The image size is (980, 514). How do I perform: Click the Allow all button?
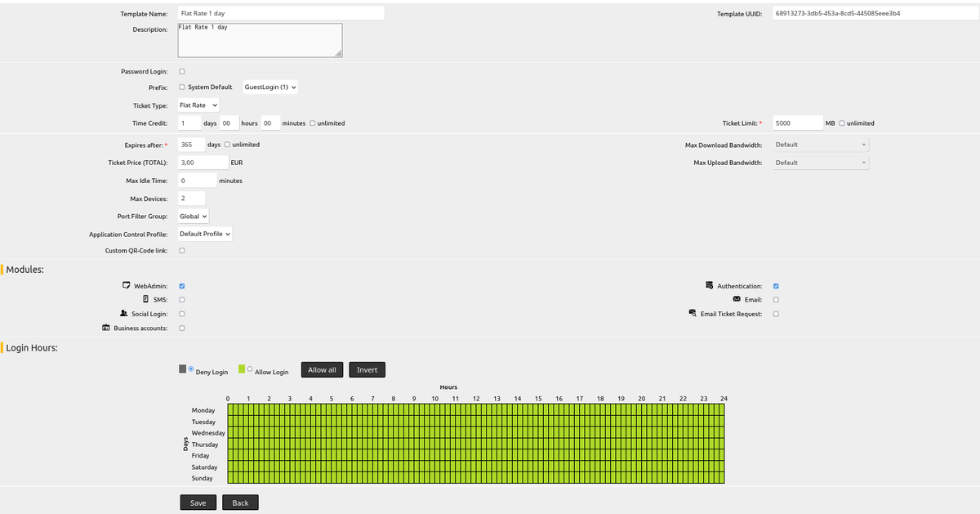tap(322, 370)
